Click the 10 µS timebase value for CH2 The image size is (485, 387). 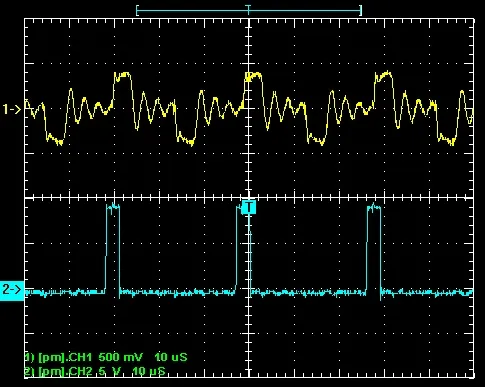(149, 371)
